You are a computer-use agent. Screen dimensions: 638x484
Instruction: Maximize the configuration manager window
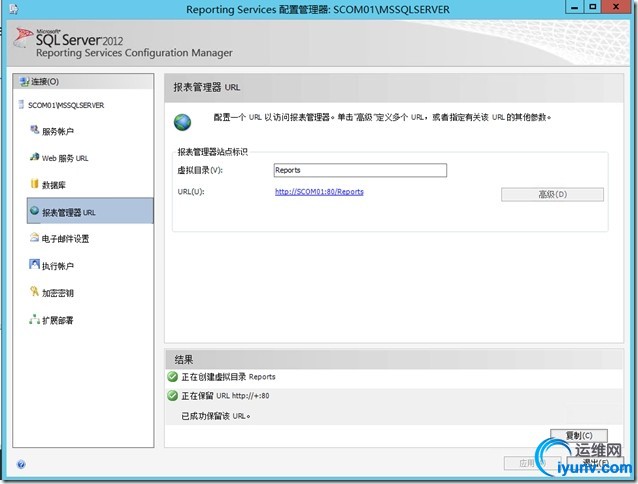pos(593,7)
